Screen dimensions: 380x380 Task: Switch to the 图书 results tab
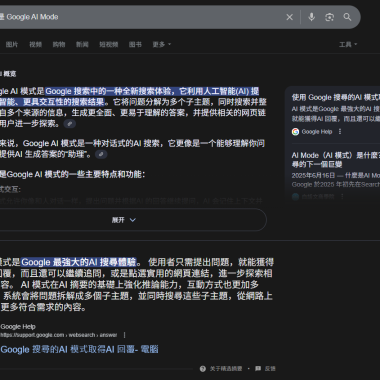(x=135, y=44)
